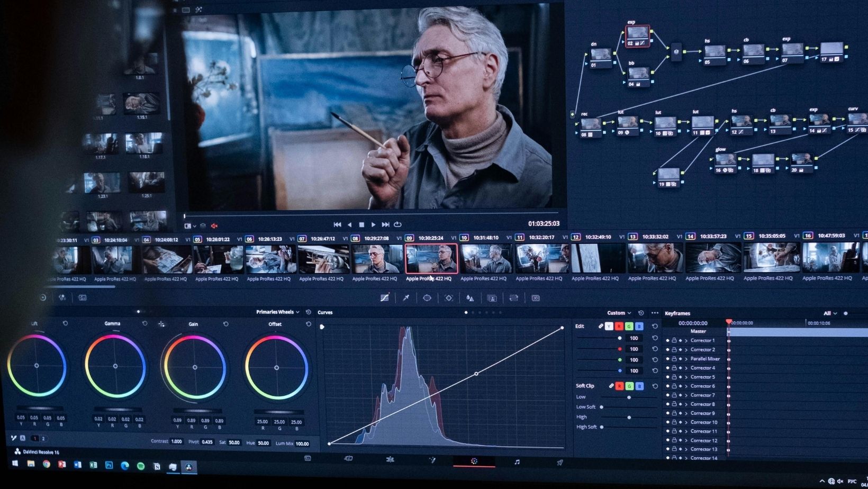Open the Power Window palette
Viewport: 868px width, 489px height.
click(427, 298)
